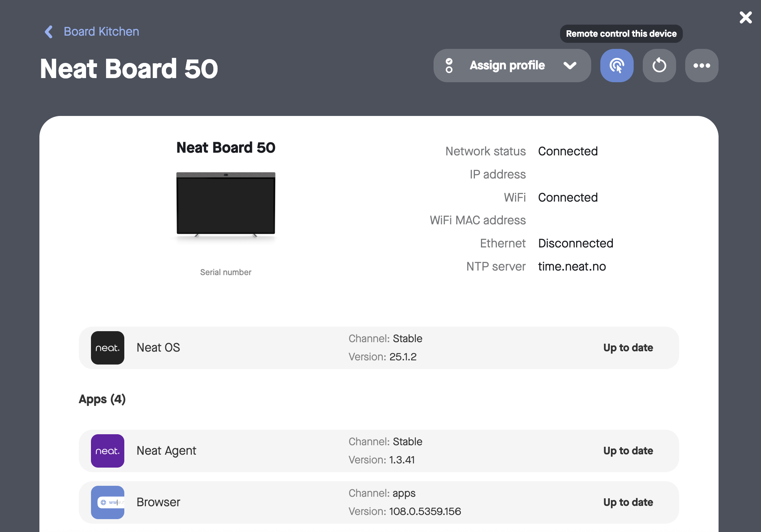Image resolution: width=761 pixels, height=532 pixels.
Task: Click the Neat Agent Up to date status
Action: tap(628, 451)
